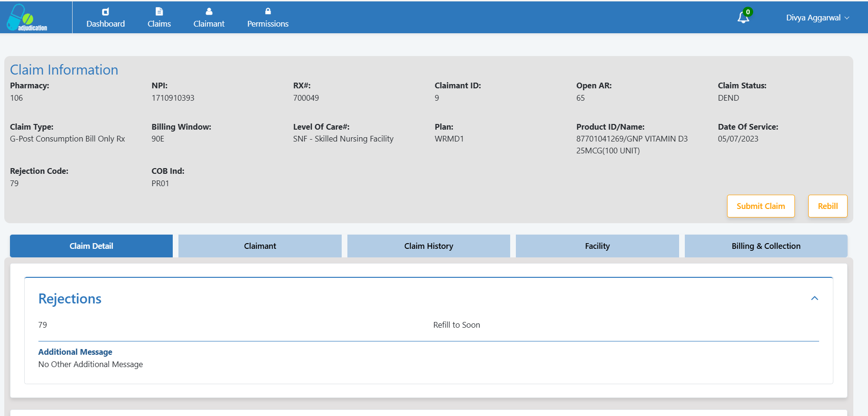
Task: Click the green notification count badge
Action: click(x=748, y=12)
